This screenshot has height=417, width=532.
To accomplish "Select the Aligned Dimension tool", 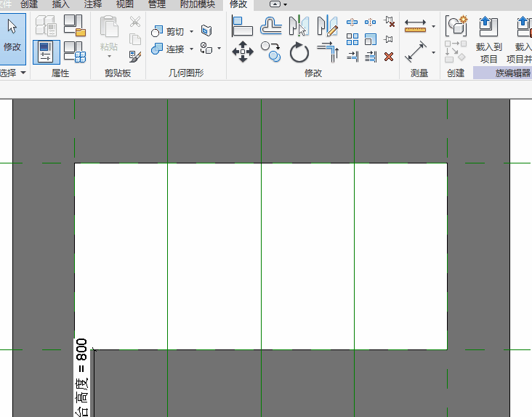I will pyautogui.click(x=415, y=52).
